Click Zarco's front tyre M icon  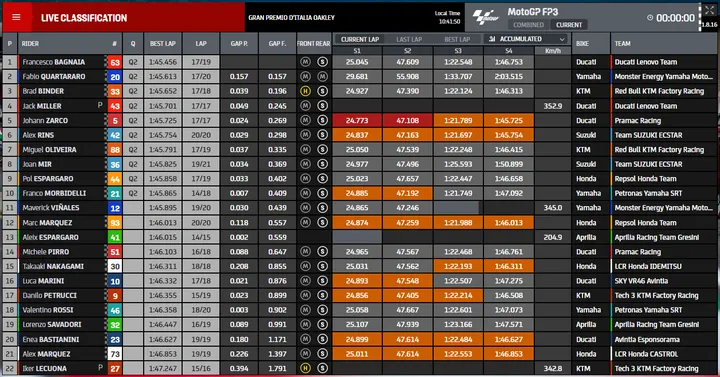pos(305,120)
